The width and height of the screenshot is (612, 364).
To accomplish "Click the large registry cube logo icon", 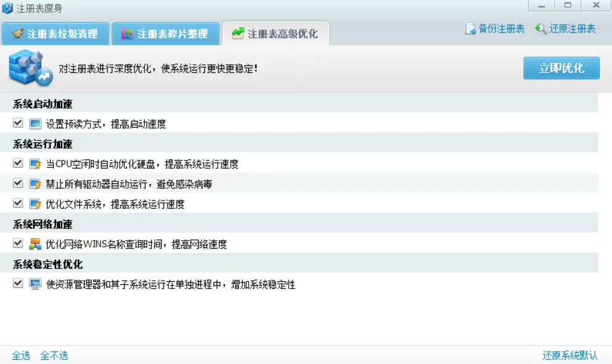I will click(x=25, y=68).
